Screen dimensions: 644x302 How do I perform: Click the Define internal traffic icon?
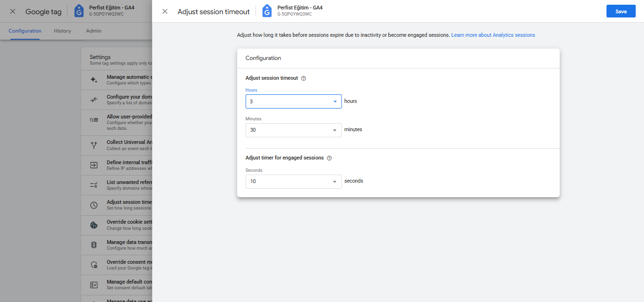[94, 165]
